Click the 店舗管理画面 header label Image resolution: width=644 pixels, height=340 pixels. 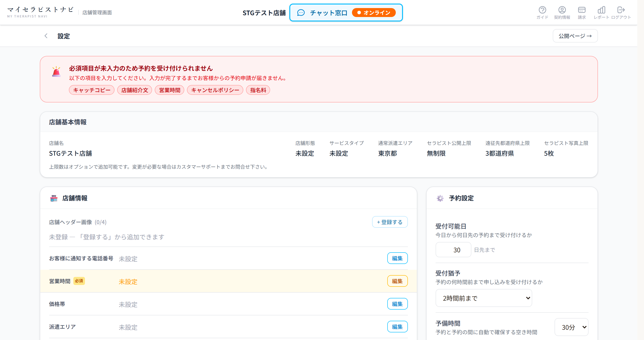click(97, 13)
